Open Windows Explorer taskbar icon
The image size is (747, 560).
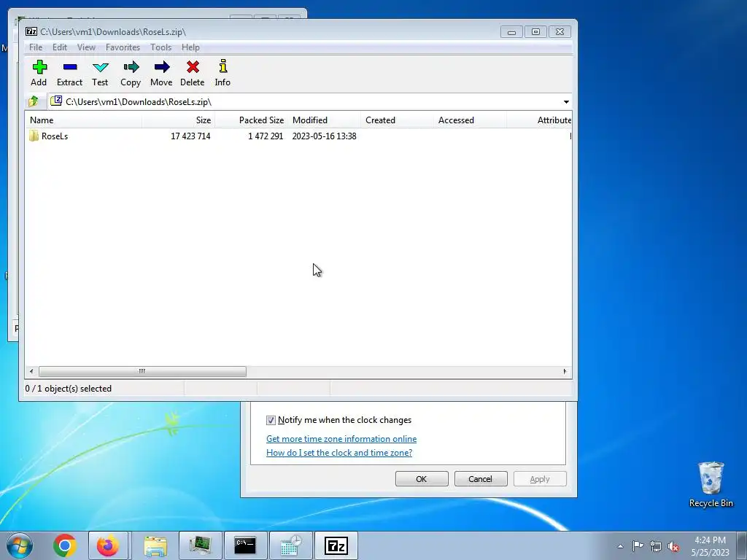pos(155,545)
